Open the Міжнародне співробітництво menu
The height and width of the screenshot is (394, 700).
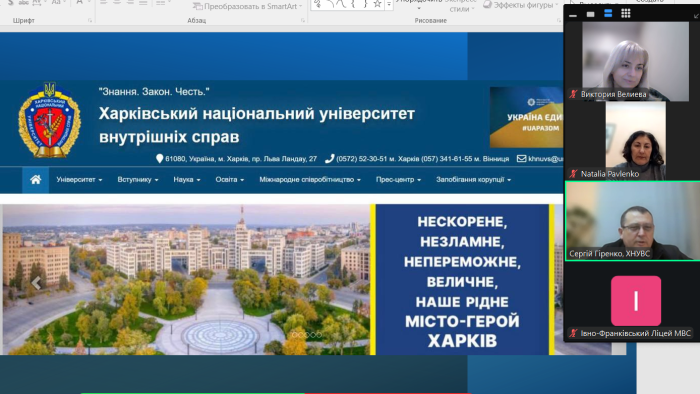(310, 179)
